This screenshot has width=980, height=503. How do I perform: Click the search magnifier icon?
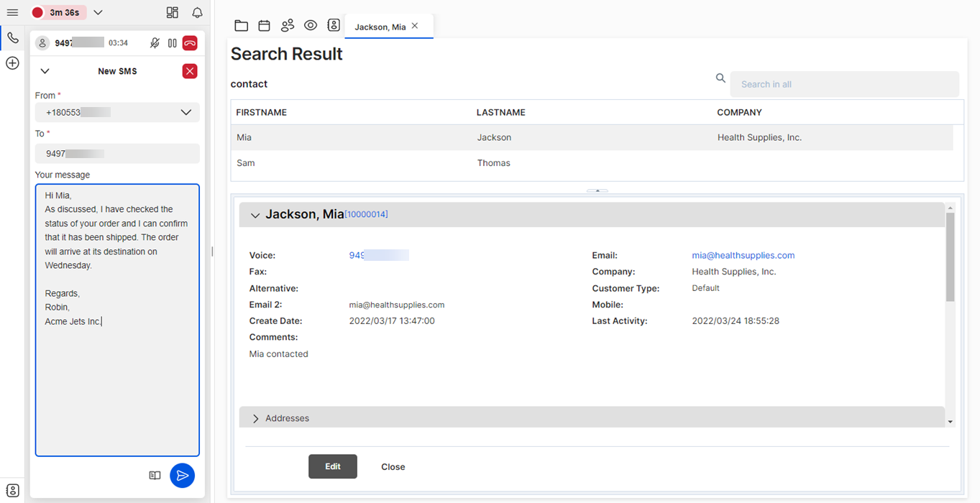(720, 78)
